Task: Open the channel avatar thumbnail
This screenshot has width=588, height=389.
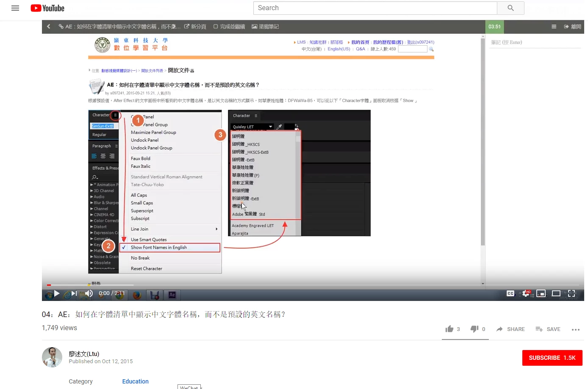Action: pyautogui.click(x=52, y=357)
